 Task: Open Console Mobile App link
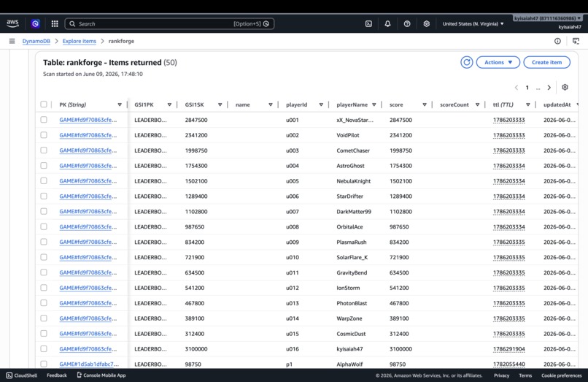coord(101,375)
